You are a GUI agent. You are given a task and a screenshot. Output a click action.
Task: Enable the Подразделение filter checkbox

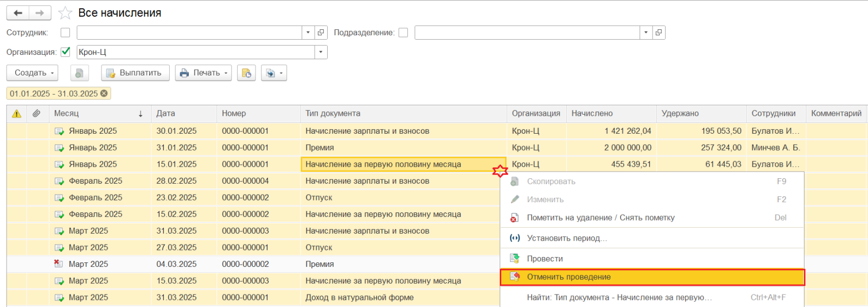[403, 33]
